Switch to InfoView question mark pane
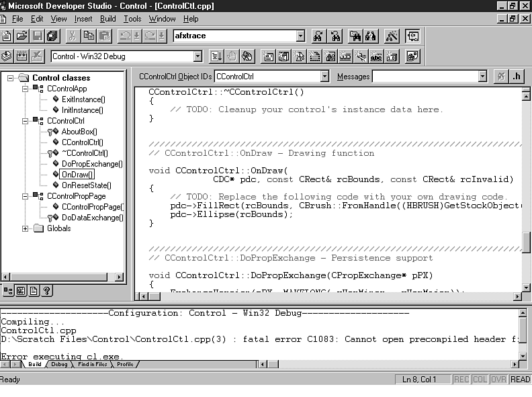 click(x=46, y=291)
